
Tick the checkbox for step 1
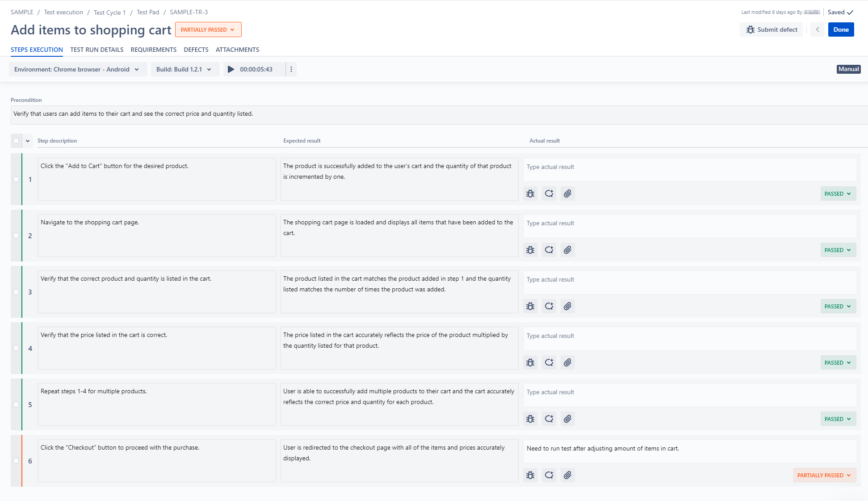[16, 179]
